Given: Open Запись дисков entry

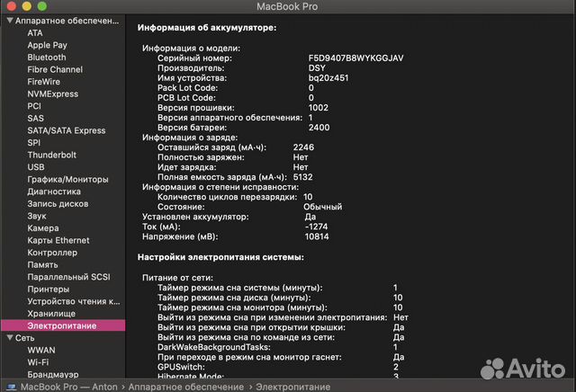Looking at the screenshot, I should (58, 204).
